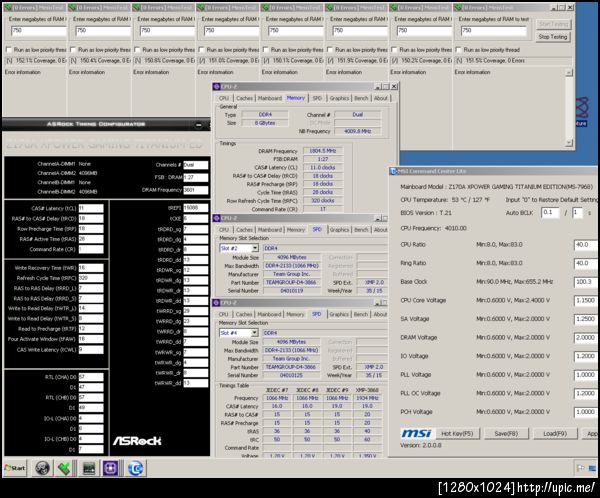Viewport: 600px width, 498px height.
Task: Enable low priority thread in the 152.1% coverage MemTest
Action: (x=8, y=50)
